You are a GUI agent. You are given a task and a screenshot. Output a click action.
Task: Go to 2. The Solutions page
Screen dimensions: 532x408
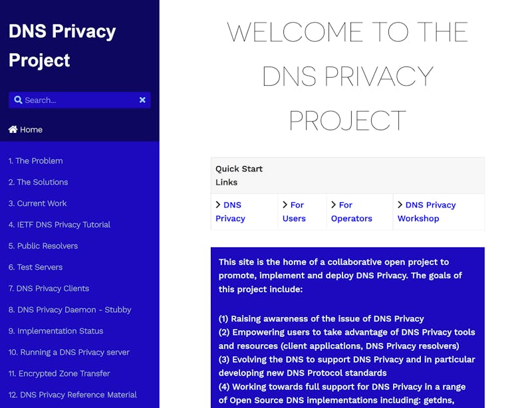tap(38, 182)
